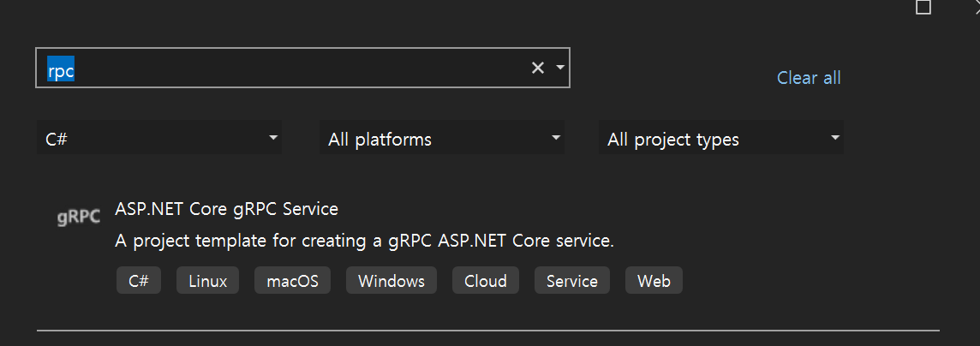Select ASP.NET Core gRPC Service template title
Image resolution: width=980 pixels, height=346 pixels.
coord(227,209)
